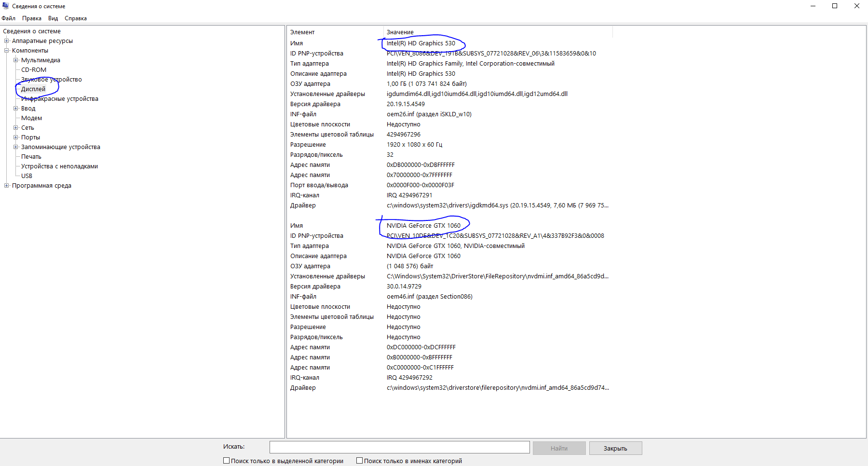Select the 0x0000F000-0x0000F03F port value
The height and width of the screenshot is (466, 868).
coord(420,185)
